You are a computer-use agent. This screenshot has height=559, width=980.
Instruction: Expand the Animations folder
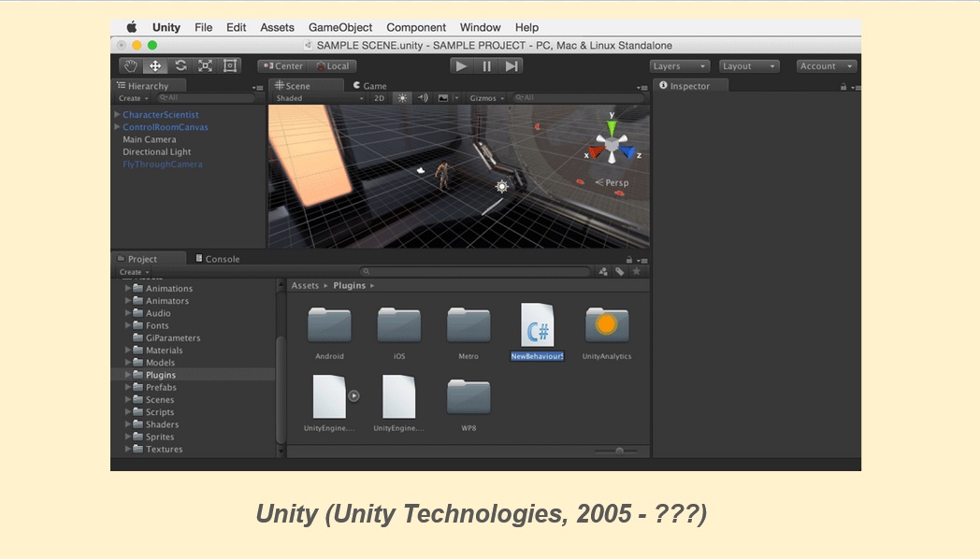click(x=127, y=288)
